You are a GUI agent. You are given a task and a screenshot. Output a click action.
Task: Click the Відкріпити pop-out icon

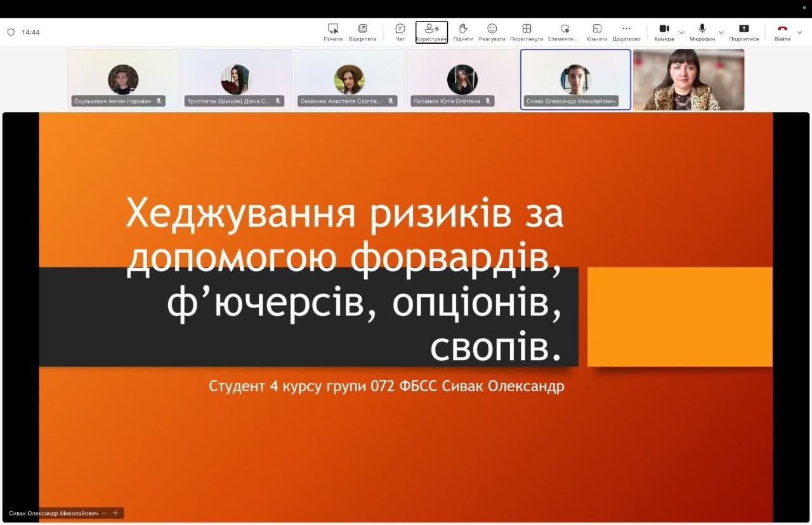tap(362, 29)
